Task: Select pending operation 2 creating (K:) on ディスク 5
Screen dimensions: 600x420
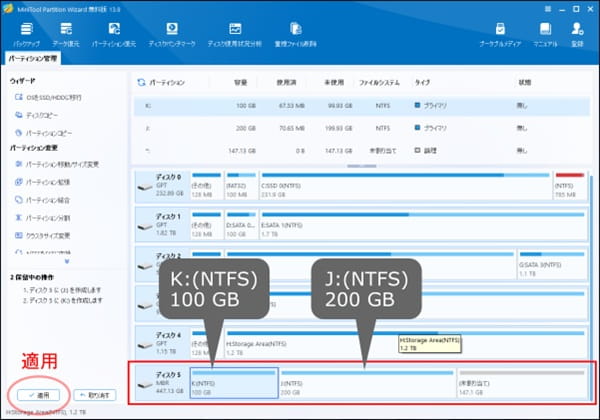Action: tap(62, 300)
